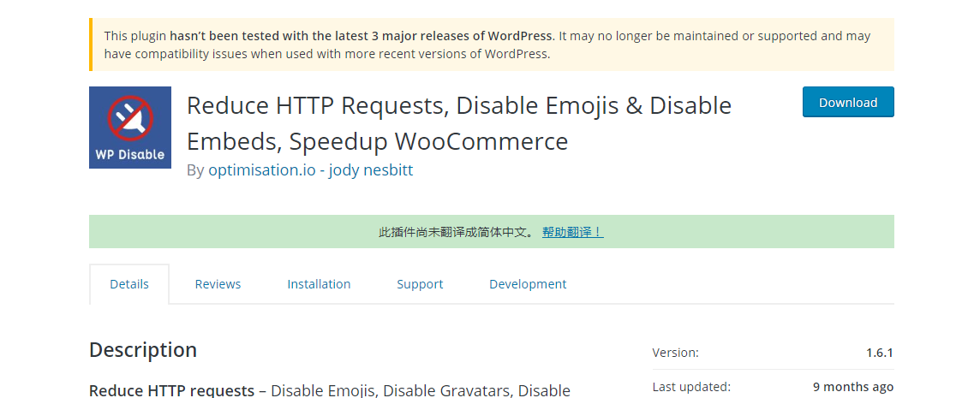Click the 此插件尚未翻译成简体中文 notice text
This screenshot has height=398, width=980.
click(x=457, y=232)
